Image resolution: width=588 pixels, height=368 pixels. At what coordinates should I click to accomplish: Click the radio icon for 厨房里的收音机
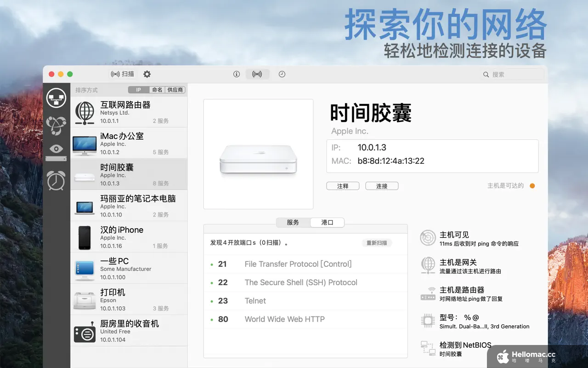[x=85, y=332]
